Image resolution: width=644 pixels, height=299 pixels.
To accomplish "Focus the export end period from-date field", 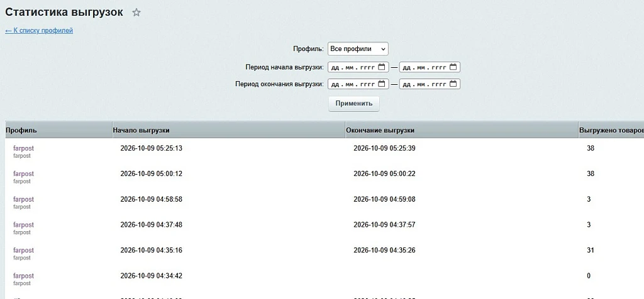I will (x=358, y=84).
